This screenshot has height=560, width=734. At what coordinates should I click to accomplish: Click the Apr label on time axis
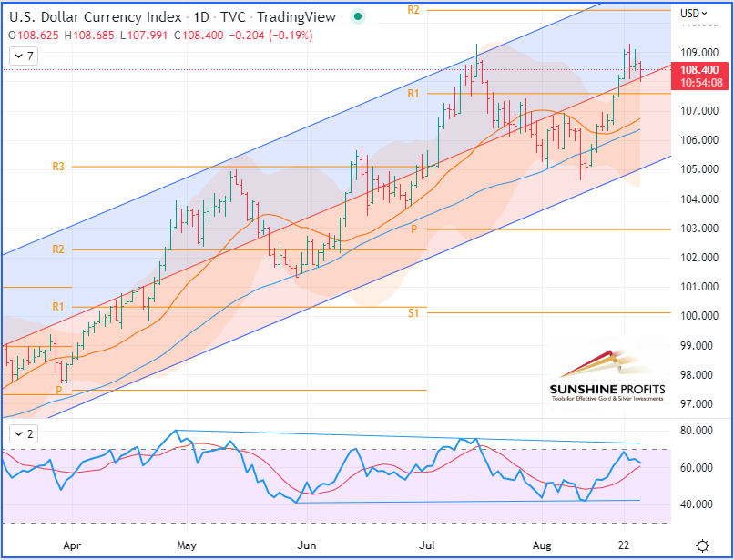72,545
